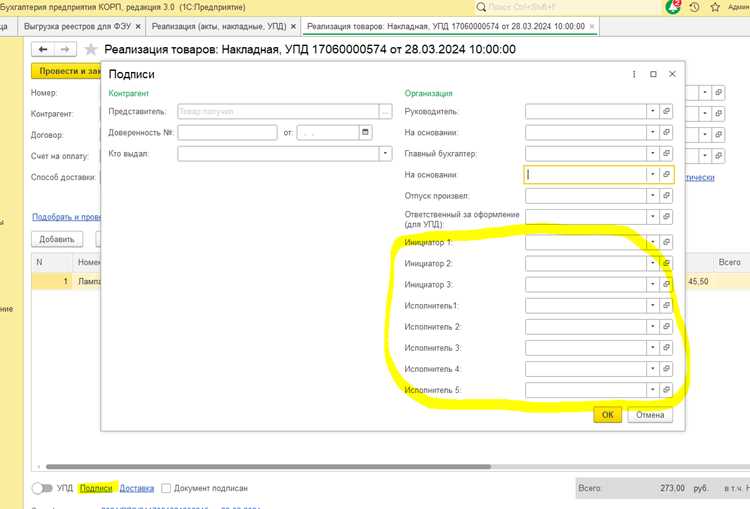The height and width of the screenshot is (509, 750).
Task: Toggle the УПД switch
Action: tap(42, 488)
